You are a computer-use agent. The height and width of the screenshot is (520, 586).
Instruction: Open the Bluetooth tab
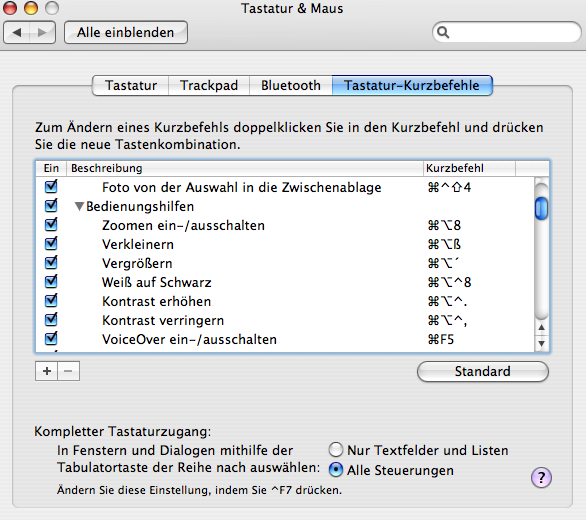290,86
